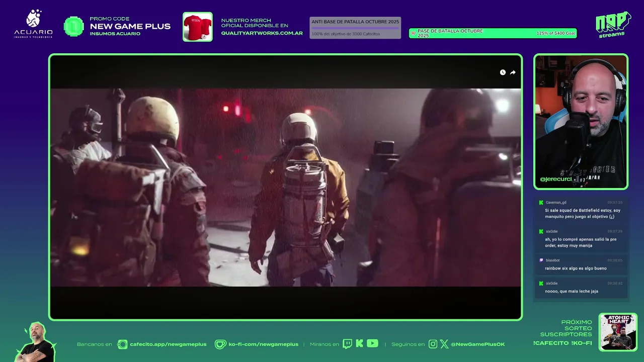
Task: Click the Caveman_gd username
Action: (556, 203)
